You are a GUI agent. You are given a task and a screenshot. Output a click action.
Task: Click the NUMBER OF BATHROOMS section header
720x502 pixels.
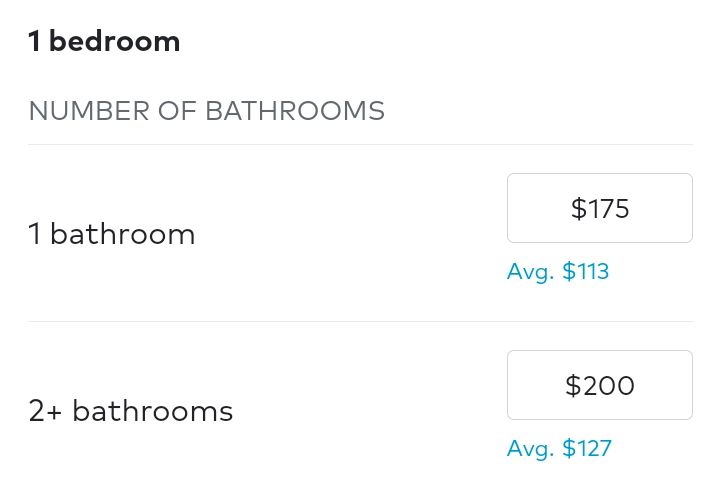click(206, 110)
